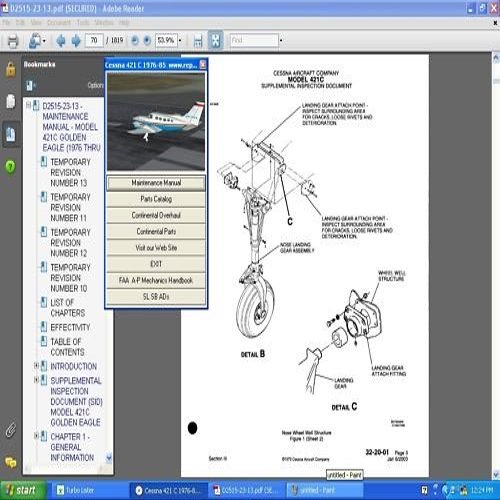Select Temporary Revision Number 12 bookmark
The width and height of the screenshot is (500, 500).
[x=70, y=243]
